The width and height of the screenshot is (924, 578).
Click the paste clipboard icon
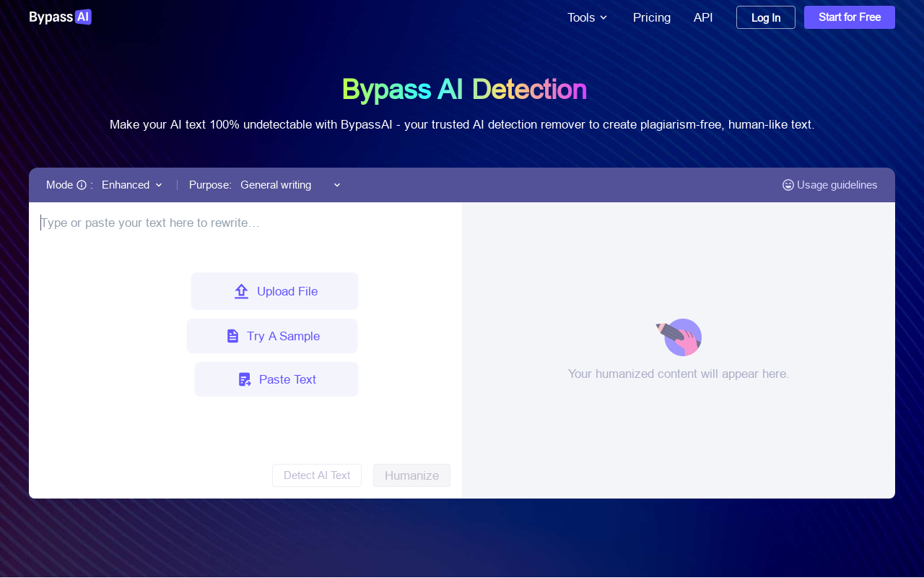(245, 379)
